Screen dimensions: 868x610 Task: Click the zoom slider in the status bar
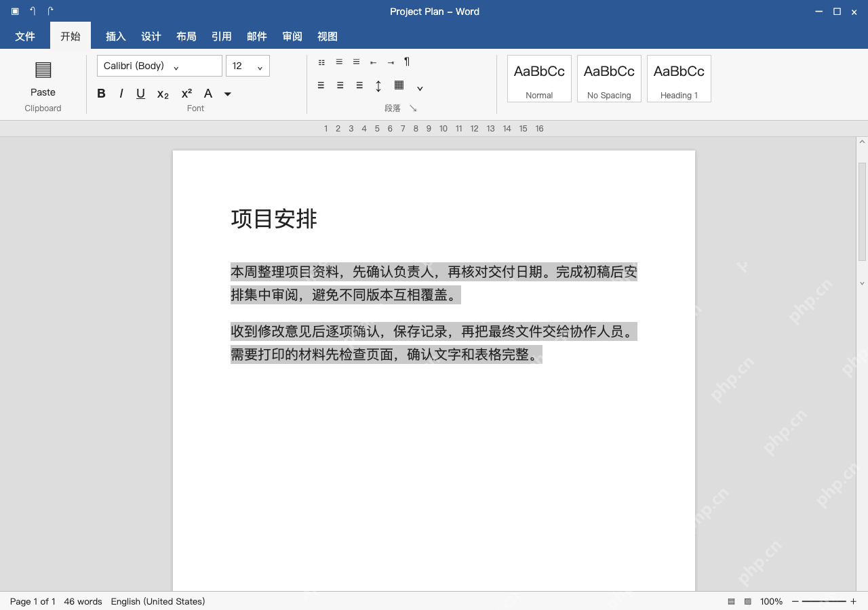[824, 601]
